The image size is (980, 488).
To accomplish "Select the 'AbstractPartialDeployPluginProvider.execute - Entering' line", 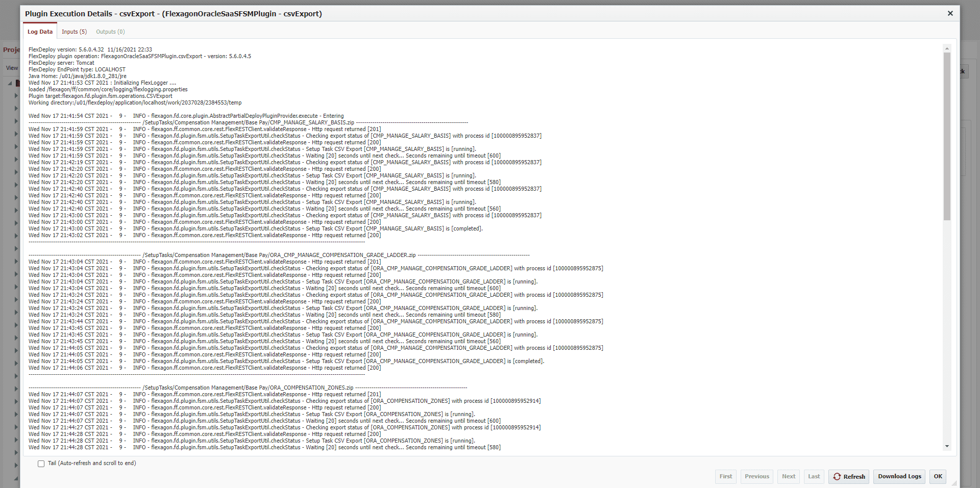I will [186, 116].
